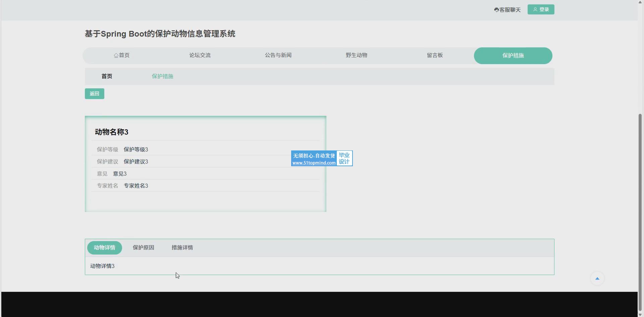
Task: Go to 首页 in the main navigation bar
Action: point(122,55)
